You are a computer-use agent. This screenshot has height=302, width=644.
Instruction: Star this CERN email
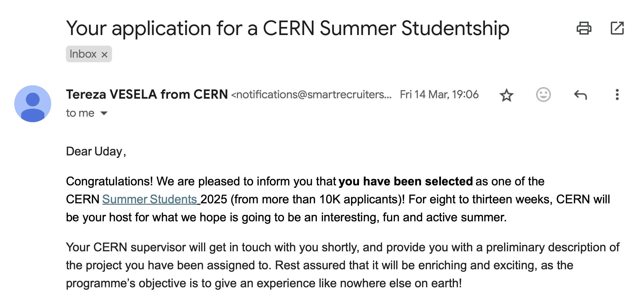click(x=506, y=95)
